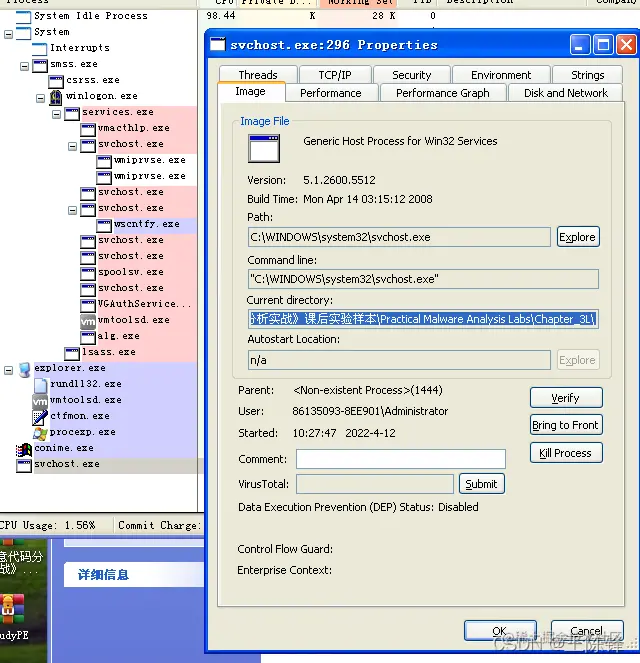Image resolution: width=640 pixels, height=663 pixels.
Task: Open the Environment tab
Action: pyautogui.click(x=501, y=75)
